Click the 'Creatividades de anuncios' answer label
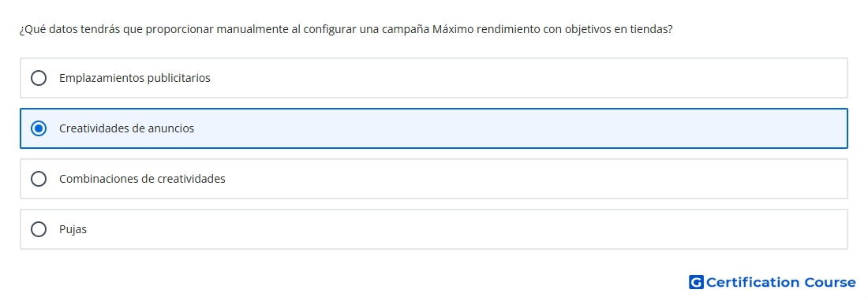Image resolution: width=868 pixels, height=297 pixels. point(127,128)
